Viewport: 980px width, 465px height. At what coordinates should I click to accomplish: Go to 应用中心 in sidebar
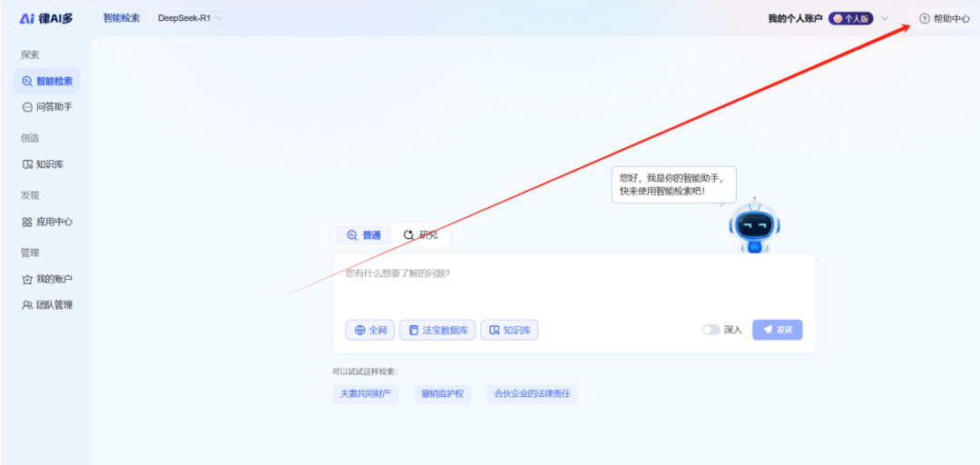click(x=47, y=222)
